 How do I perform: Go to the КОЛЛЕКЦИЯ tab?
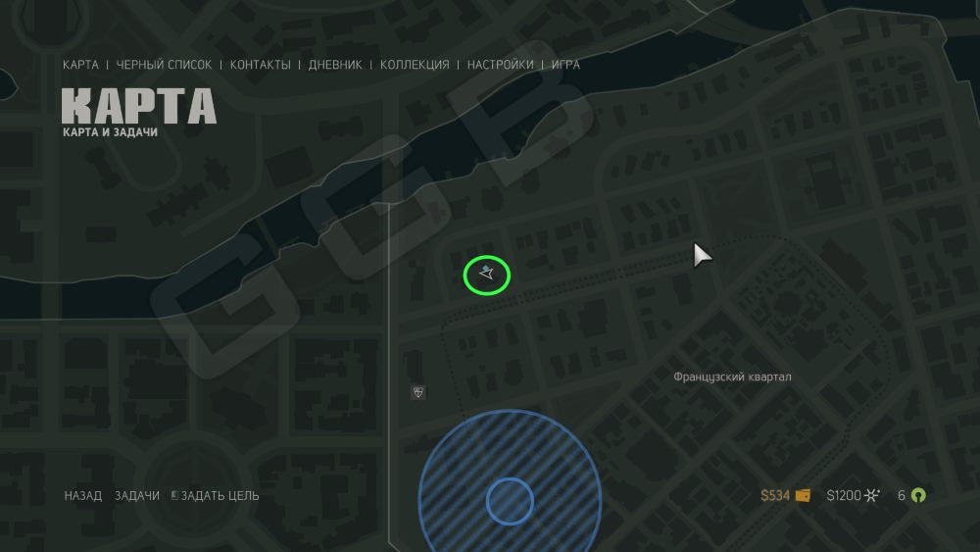[415, 65]
